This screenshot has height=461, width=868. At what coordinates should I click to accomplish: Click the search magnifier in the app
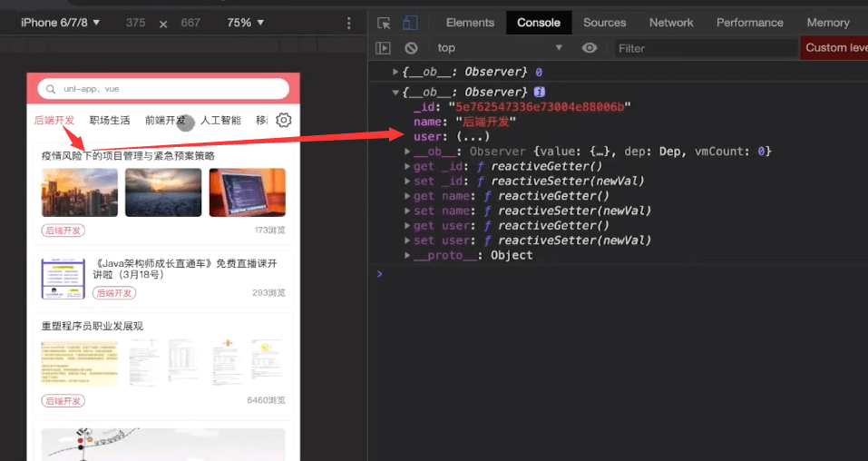tap(51, 89)
